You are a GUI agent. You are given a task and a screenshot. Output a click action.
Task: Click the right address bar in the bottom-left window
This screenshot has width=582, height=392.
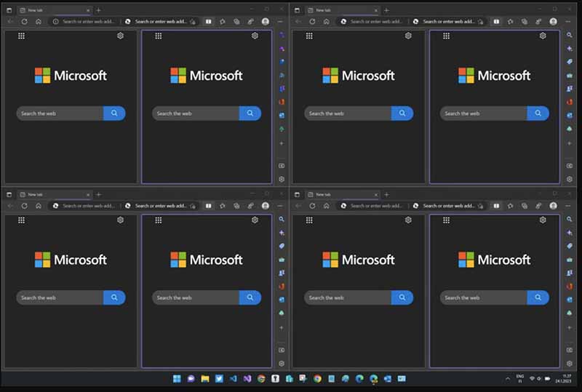(x=161, y=206)
